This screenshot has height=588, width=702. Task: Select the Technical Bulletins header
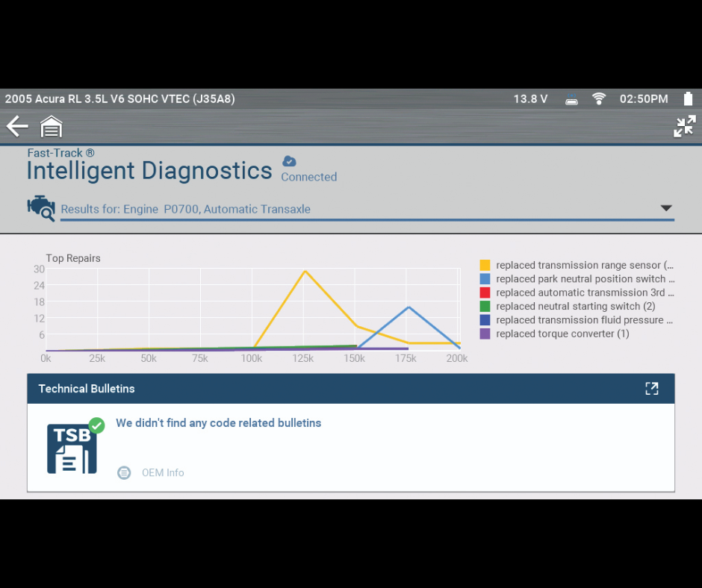click(x=351, y=389)
